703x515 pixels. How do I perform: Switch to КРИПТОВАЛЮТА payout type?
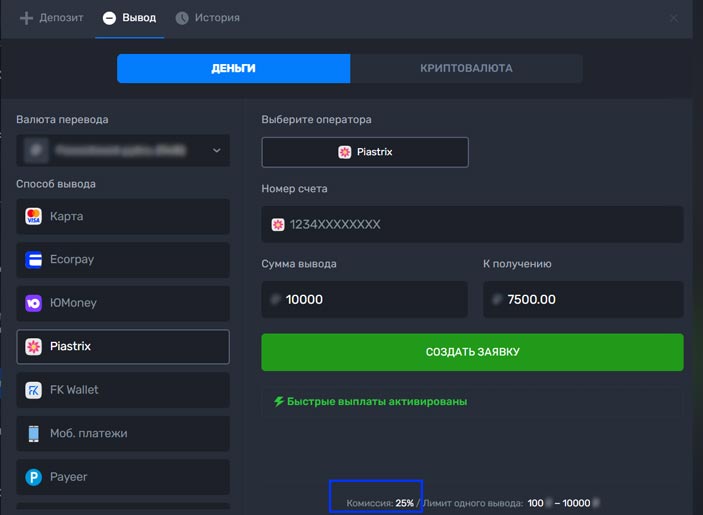click(x=466, y=68)
